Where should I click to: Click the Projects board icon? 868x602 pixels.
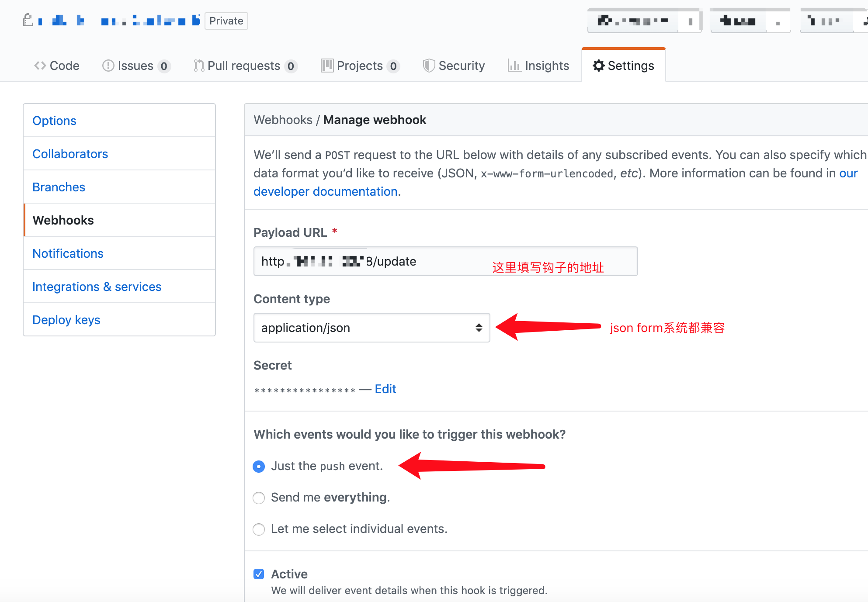click(x=327, y=66)
